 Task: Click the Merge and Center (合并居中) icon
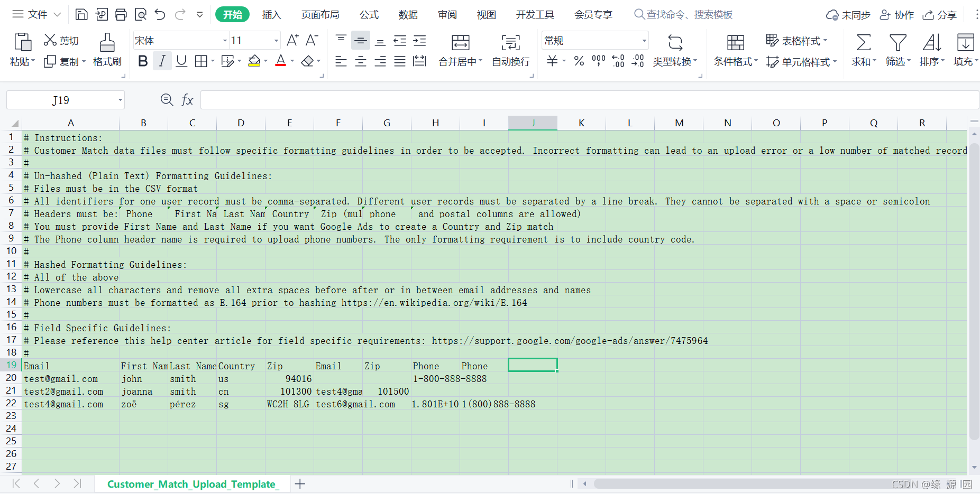460,42
